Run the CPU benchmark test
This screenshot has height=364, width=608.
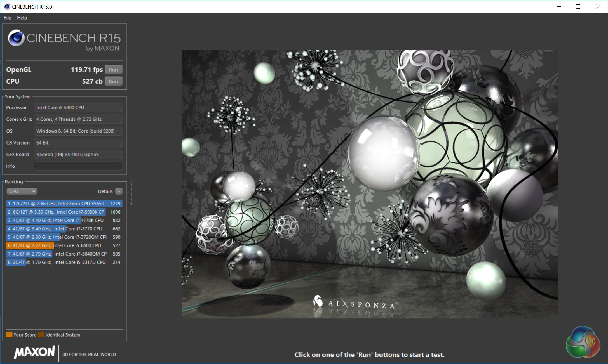coord(113,82)
